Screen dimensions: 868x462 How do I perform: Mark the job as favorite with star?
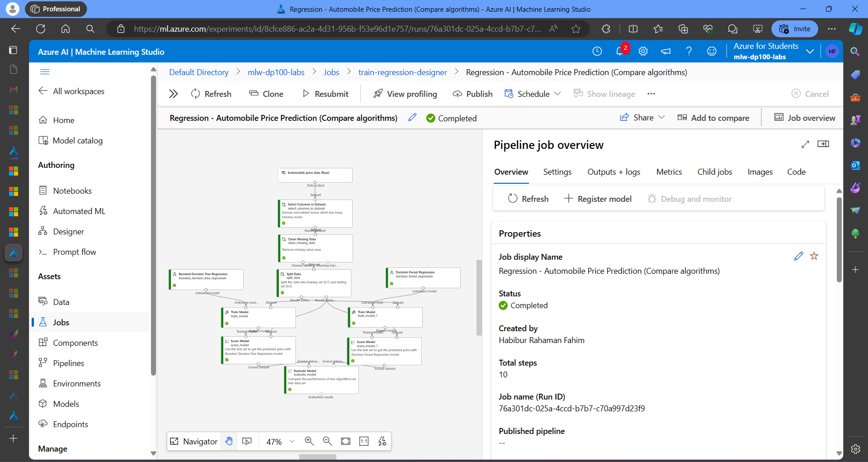pos(814,256)
